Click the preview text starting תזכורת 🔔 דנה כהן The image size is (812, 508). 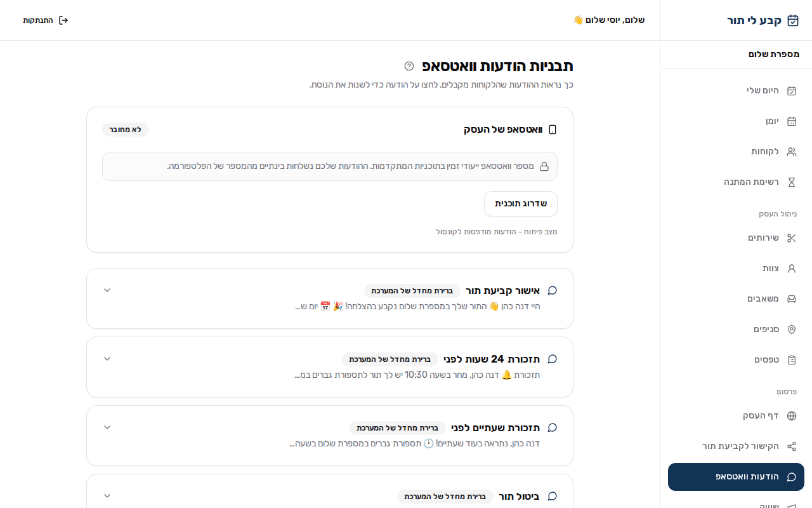pyautogui.click(x=417, y=375)
